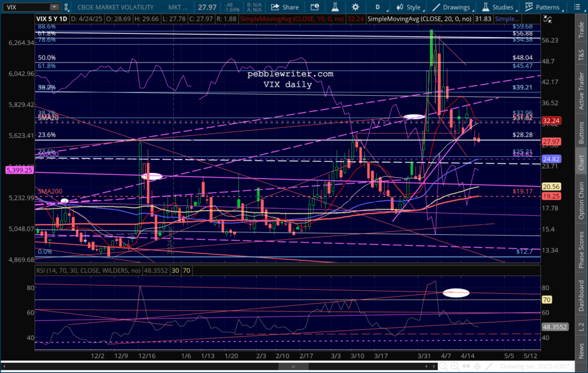Screen dimensions: 588x373
Task: Toggle the News side panel
Action: [581, 349]
